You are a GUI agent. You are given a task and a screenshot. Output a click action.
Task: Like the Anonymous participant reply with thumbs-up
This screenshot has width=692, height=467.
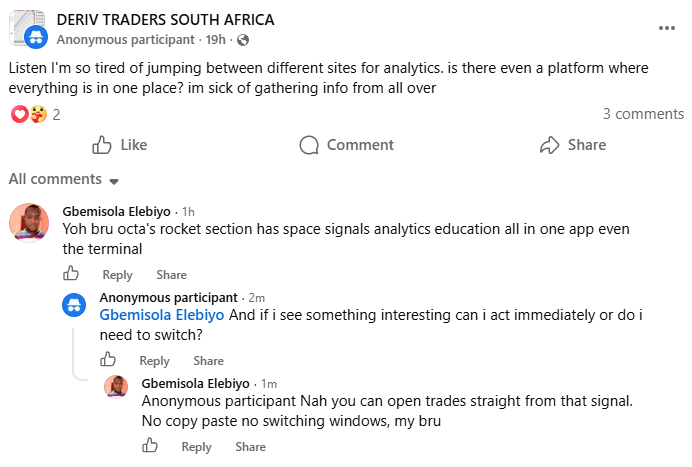(108, 359)
